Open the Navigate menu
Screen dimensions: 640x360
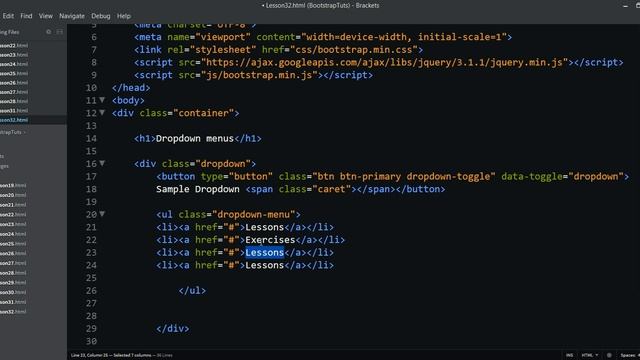[72, 16]
